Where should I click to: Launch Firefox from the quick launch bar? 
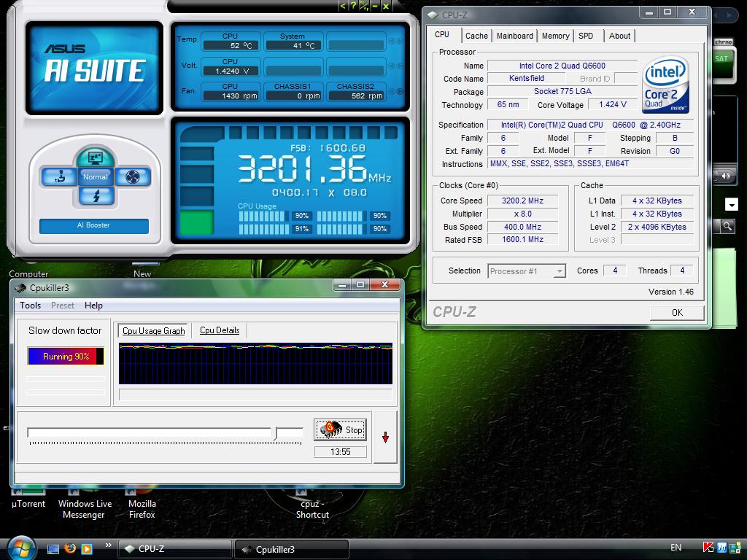(70, 548)
